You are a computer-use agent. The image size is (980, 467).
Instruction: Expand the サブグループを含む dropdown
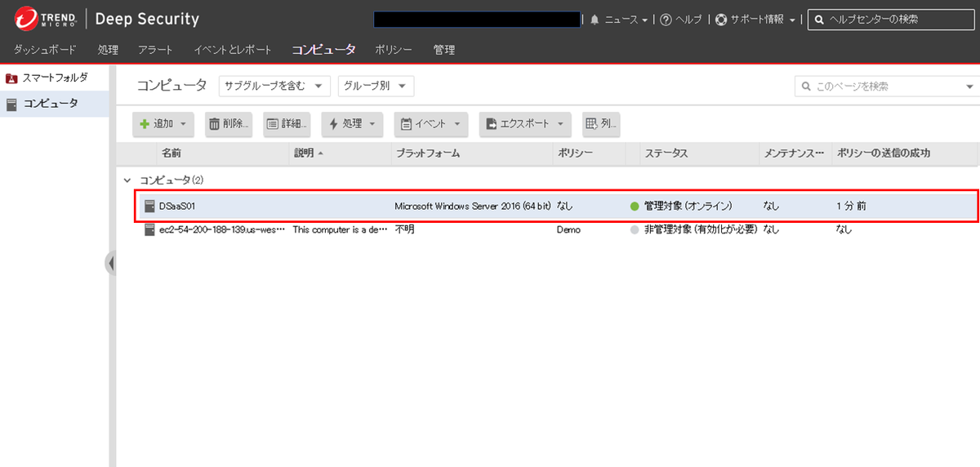click(274, 86)
